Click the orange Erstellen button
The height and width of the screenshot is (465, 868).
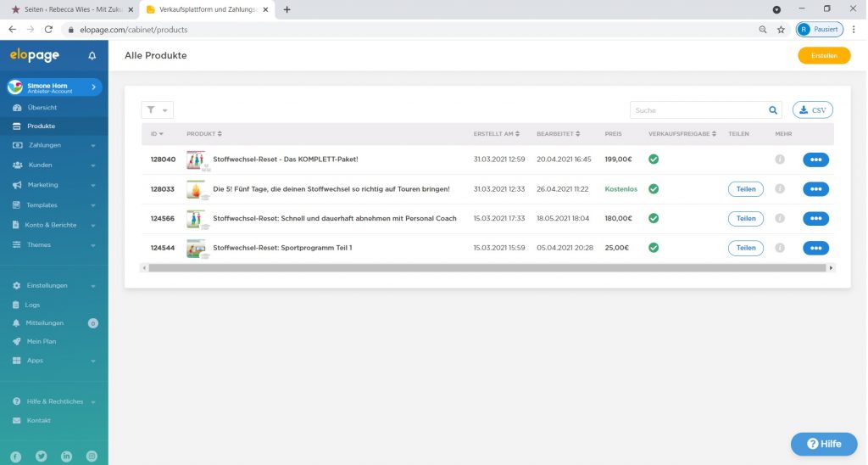point(823,56)
